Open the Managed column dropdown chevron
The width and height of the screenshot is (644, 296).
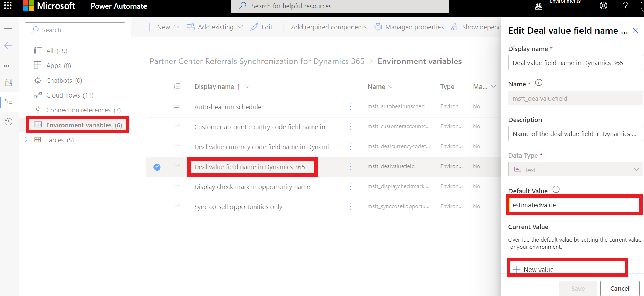tap(493, 86)
